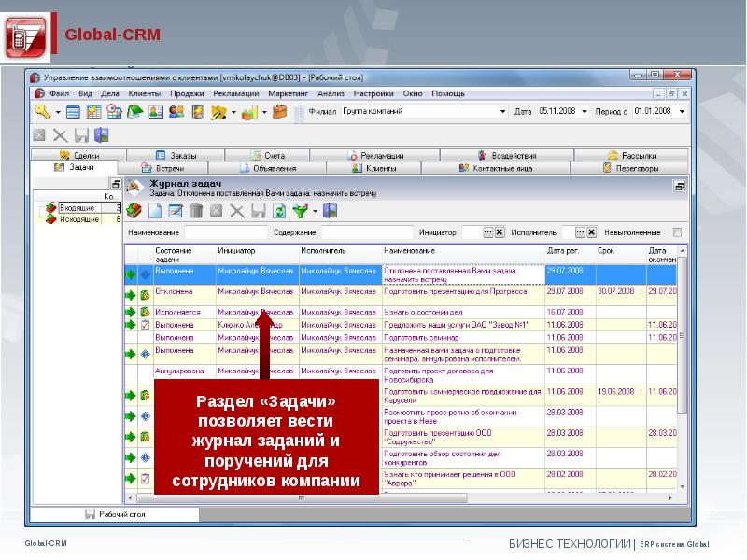
Task: Toggle the Невыполненные checkbox
Action: (x=678, y=231)
